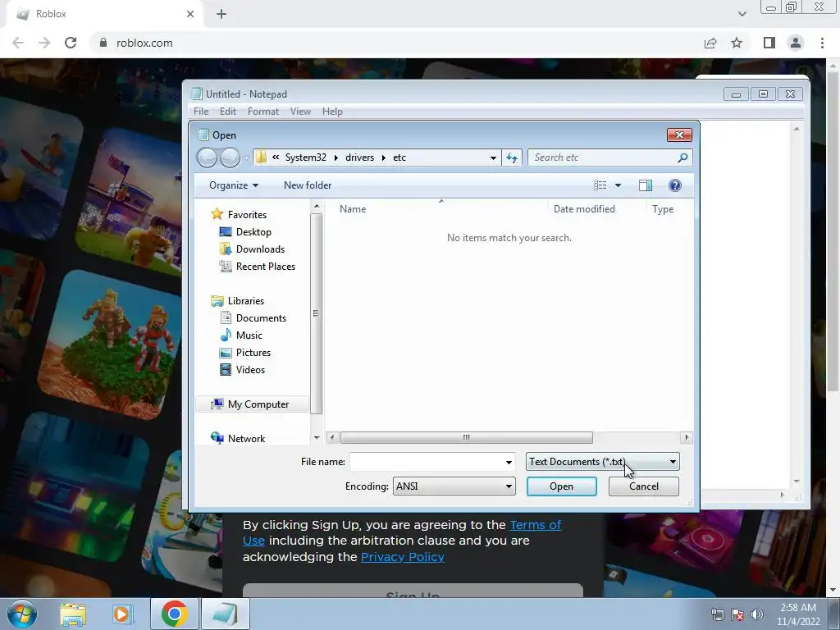The width and height of the screenshot is (840, 630).
Task: Expand the address path dropdown arrow
Action: [493, 158]
